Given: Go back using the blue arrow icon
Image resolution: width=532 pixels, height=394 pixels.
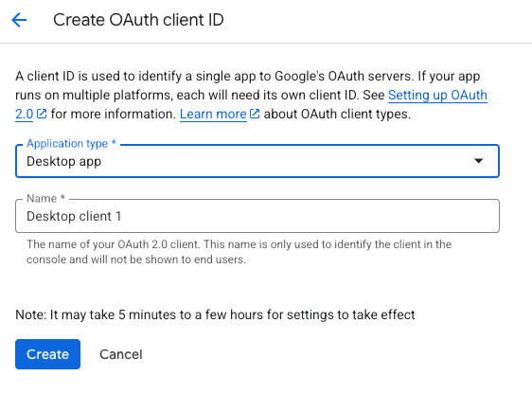Looking at the screenshot, I should click(x=19, y=20).
